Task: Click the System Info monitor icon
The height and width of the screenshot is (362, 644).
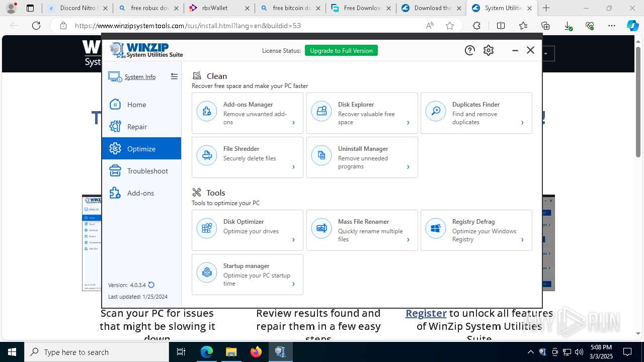Action: (x=115, y=76)
